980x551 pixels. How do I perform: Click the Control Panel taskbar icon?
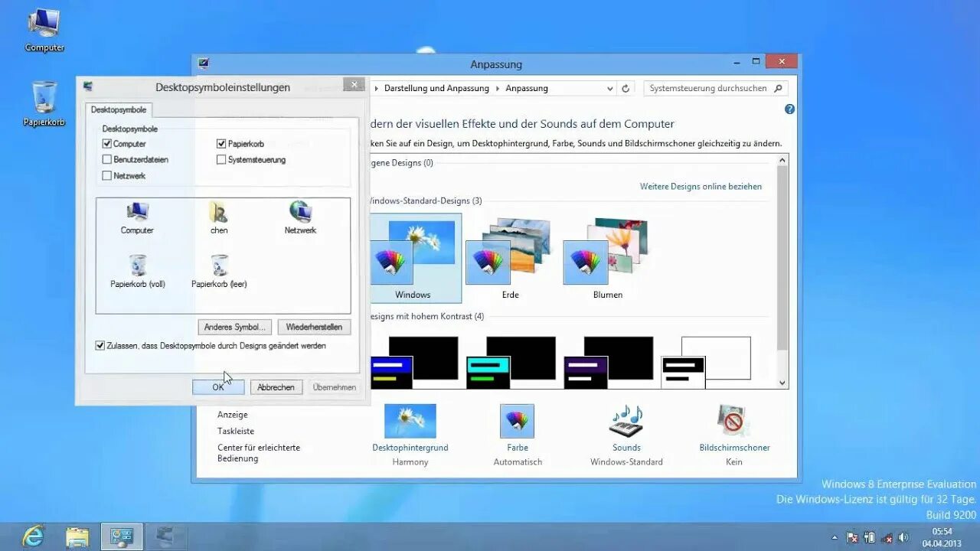pyautogui.click(x=122, y=536)
